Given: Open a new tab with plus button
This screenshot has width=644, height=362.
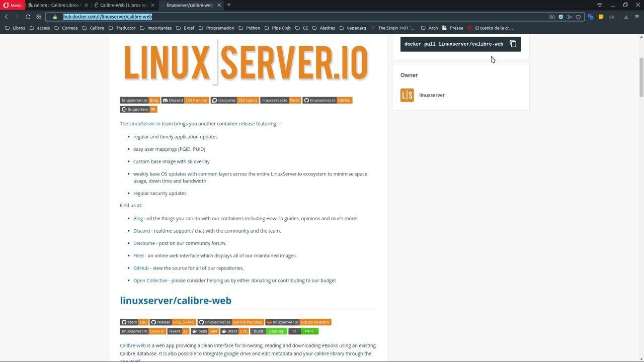Looking at the screenshot, I should coord(229,5).
